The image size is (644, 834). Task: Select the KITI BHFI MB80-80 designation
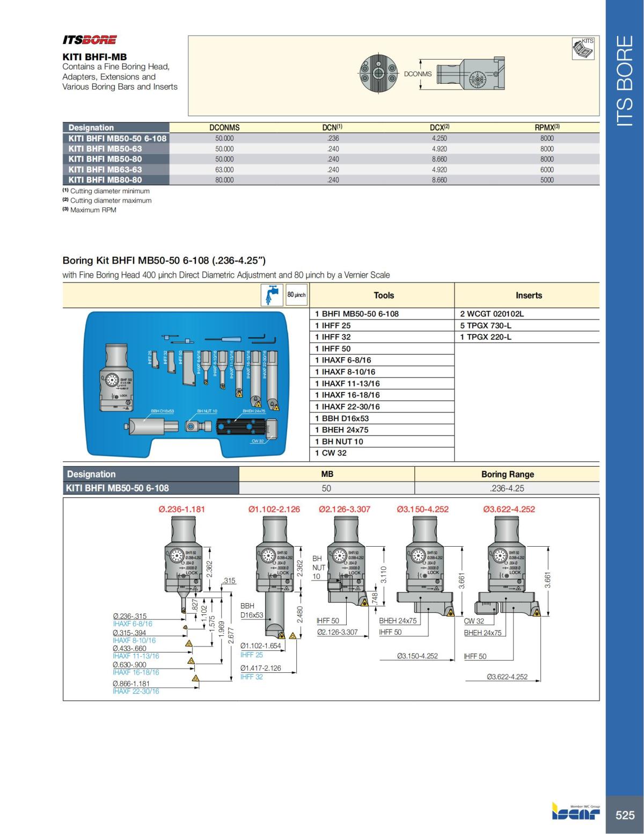pos(105,180)
